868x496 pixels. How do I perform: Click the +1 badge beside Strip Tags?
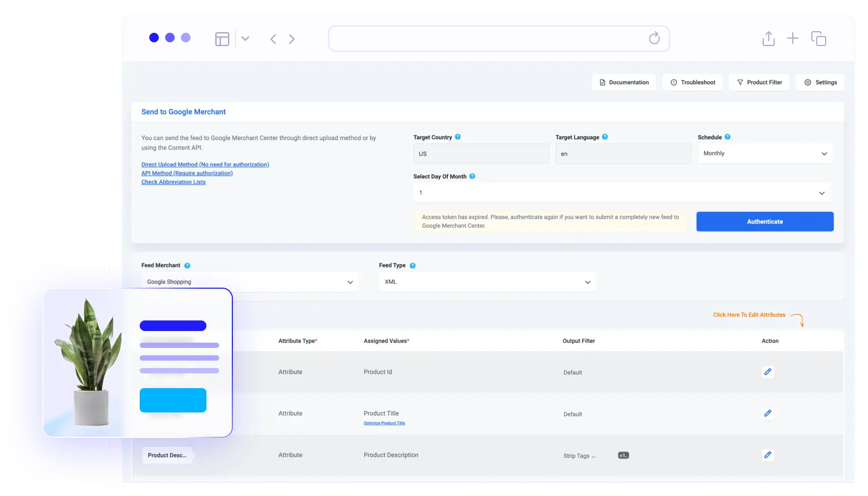pyautogui.click(x=623, y=455)
